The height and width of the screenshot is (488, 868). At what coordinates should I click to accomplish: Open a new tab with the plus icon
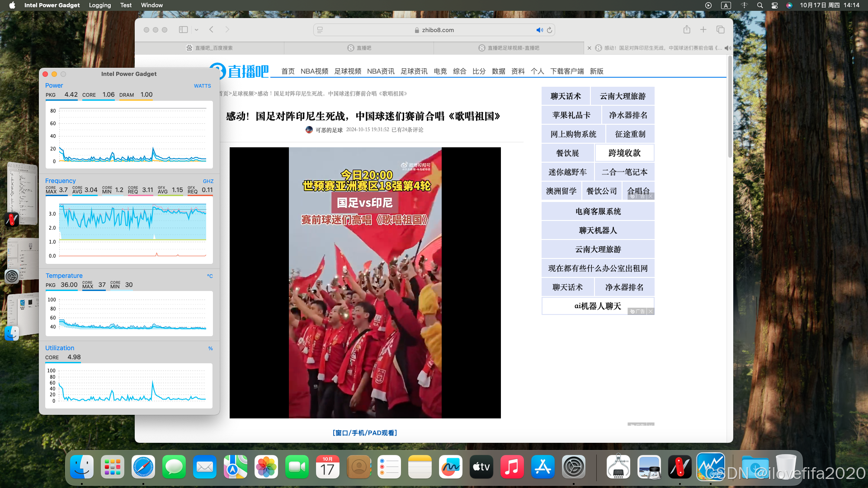point(703,30)
